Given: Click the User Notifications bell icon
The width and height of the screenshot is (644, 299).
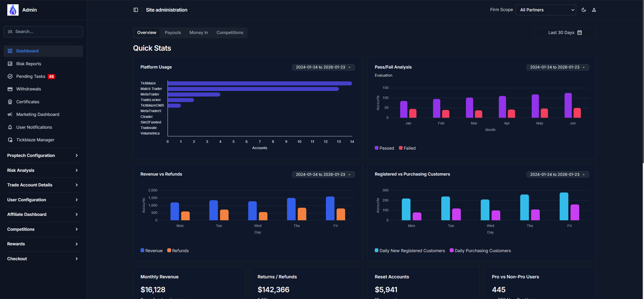Looking at the screenshot, I should pyautogui.click(x=10, y=127).
